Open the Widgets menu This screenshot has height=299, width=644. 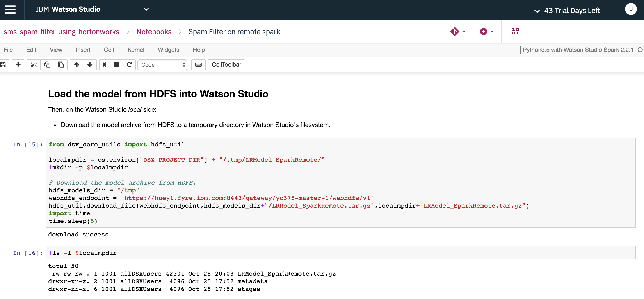click(x=168, y=50)
